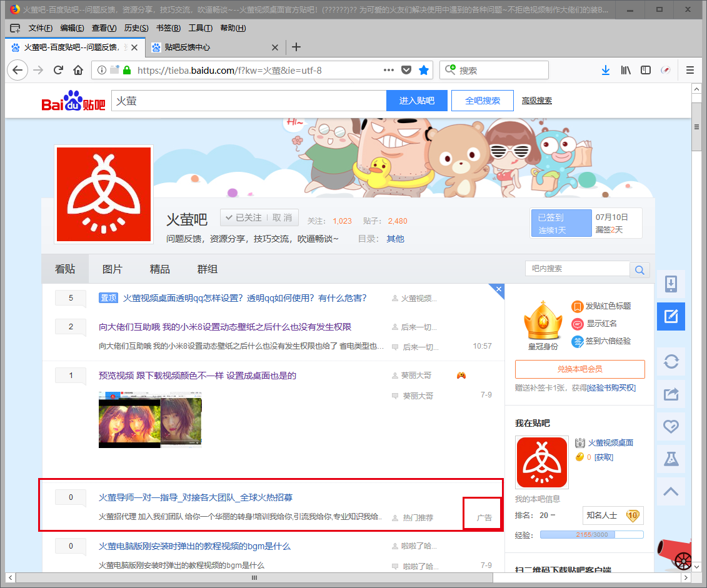The image size is (707, 588).
Task: Save page to Pocket
Action: [x=406, y=70]
